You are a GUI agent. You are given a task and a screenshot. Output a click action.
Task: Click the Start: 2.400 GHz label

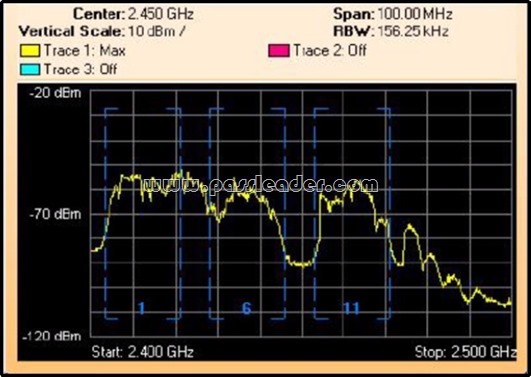[x=143, y=352]
